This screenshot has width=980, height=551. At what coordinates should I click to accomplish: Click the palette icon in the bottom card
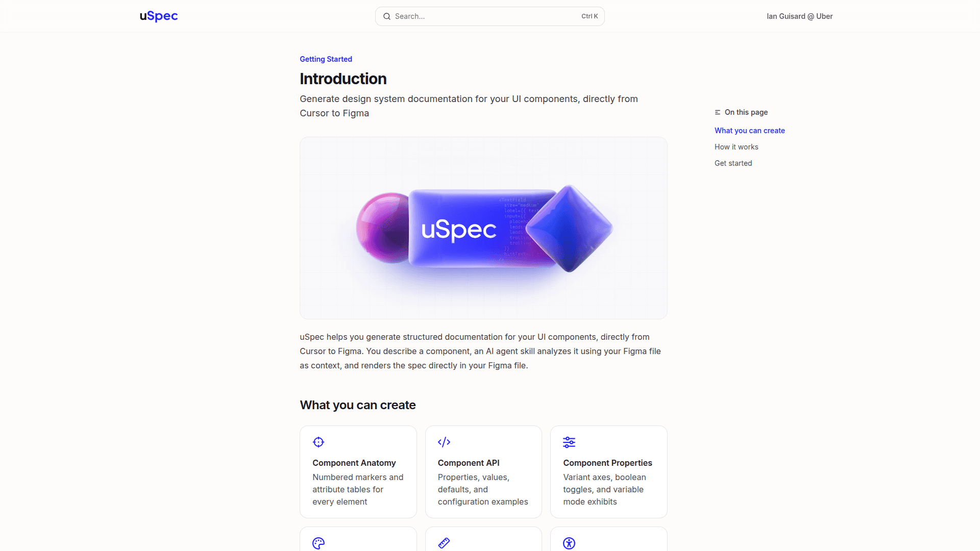point(318,543)
